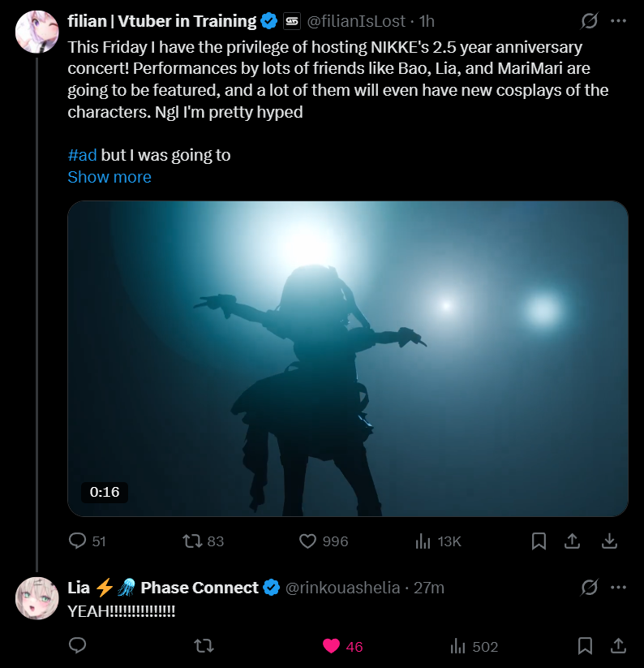Open the #ad hashtag link

pos(82,155)
